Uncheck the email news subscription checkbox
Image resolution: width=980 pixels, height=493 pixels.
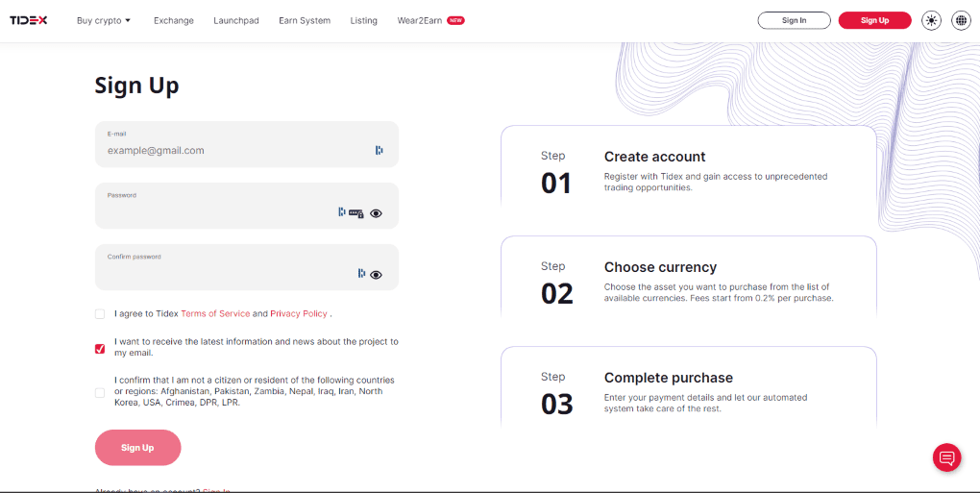point(100,349)
